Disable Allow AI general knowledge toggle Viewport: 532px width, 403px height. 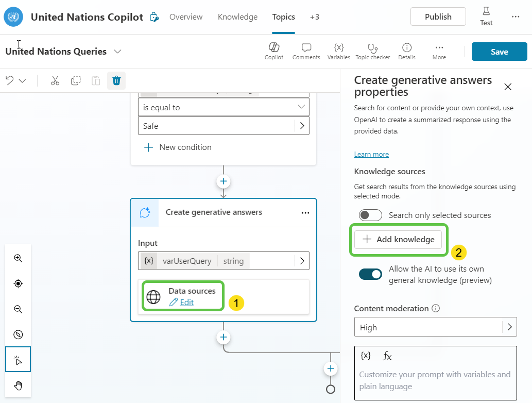click(370, 274)
